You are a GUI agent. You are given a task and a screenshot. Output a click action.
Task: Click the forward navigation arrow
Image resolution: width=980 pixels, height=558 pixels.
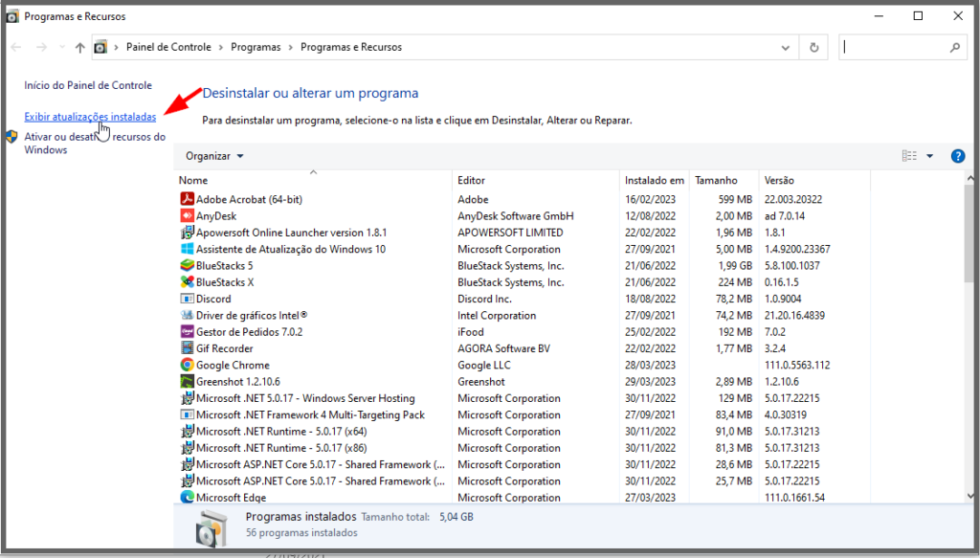point(41,48)
